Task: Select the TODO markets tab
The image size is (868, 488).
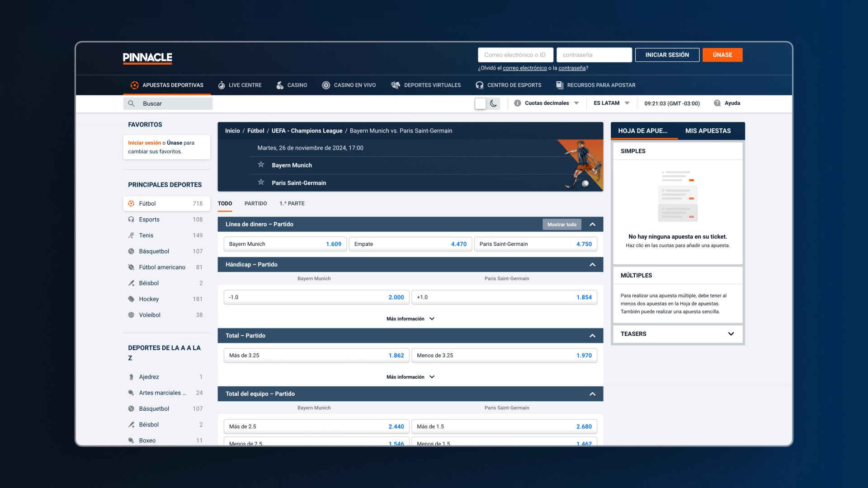Action: pyautogui.click(x=225, y=204)
